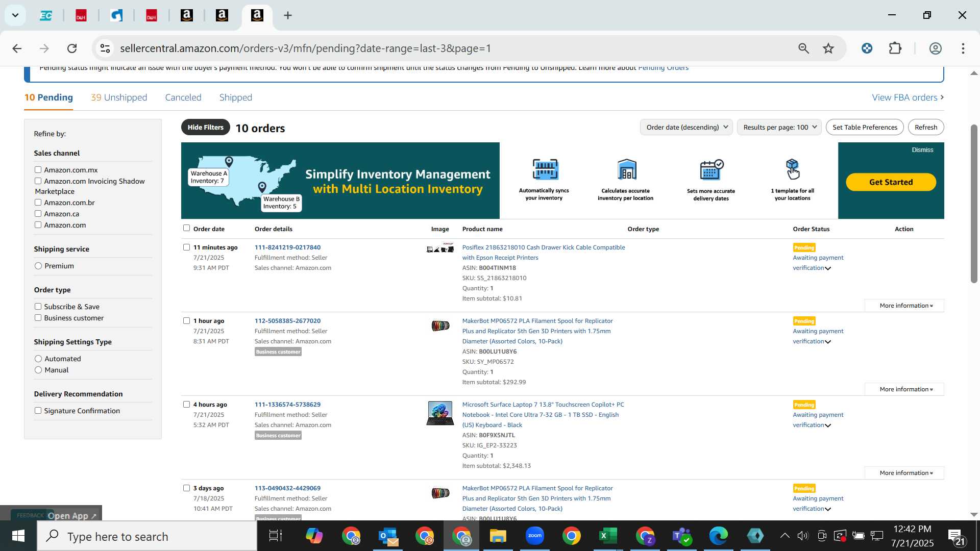Dismiss the Multi Location Inventory banner
Image resolution: width=980 pixels, height=551 pixels.
pyautogui.click(x=922, y=150)
